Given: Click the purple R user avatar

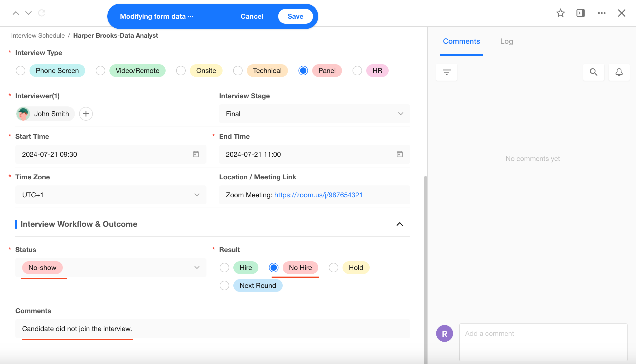Looking at the screenshot, I should [445, 333].
